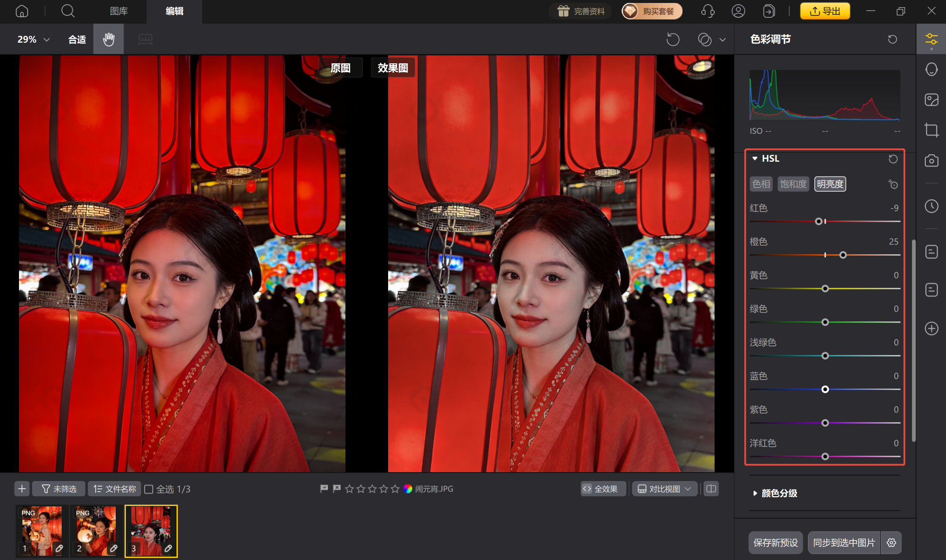Screen dimensions: 946x560
Task: Flag the photo using the flag icon
Action: click(323, 489)
